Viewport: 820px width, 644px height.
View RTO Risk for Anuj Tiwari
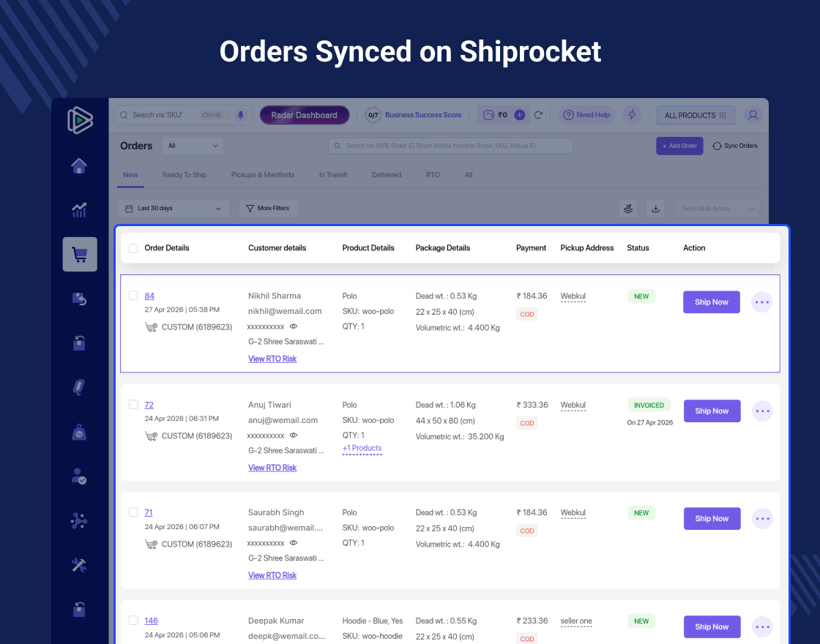(272, 468)
